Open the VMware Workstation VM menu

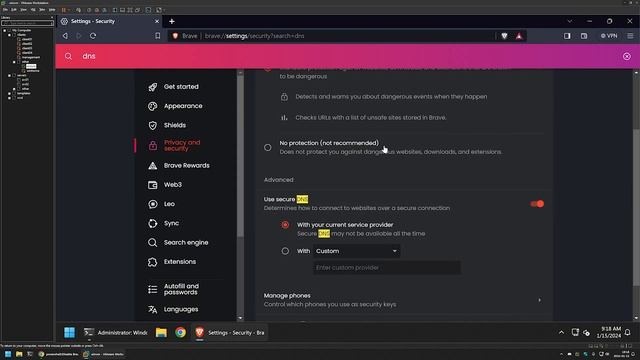point(33,9)
